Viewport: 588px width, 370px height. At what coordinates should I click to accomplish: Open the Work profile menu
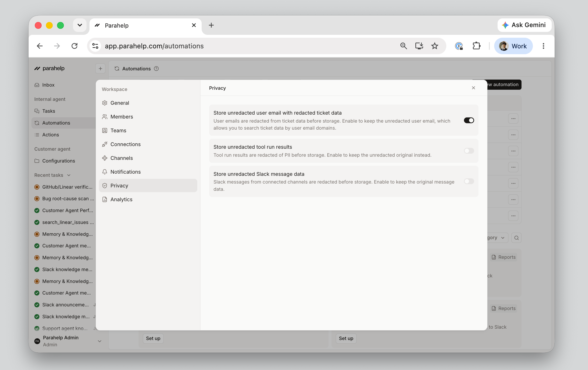513,46
